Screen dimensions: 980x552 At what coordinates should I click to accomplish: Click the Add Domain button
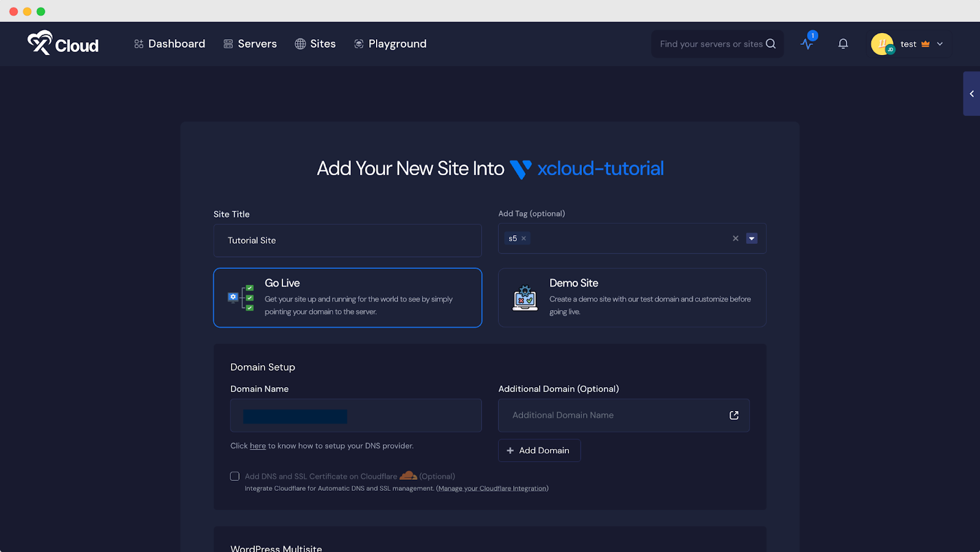click(538, 450)
